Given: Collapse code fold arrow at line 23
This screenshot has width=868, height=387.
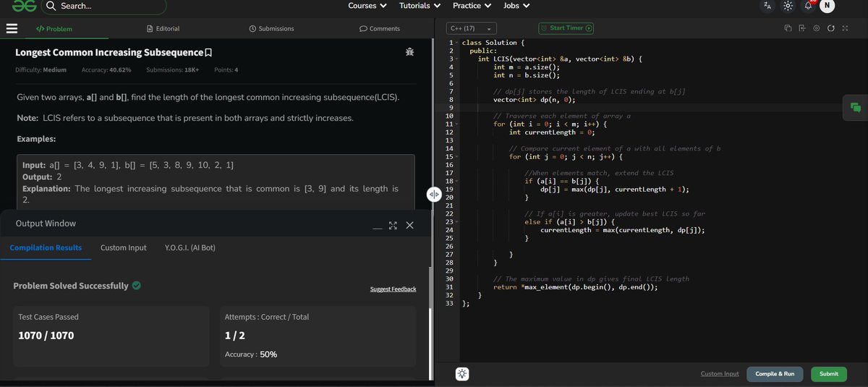Looking at the screenshot, I should tap(456, 222).
